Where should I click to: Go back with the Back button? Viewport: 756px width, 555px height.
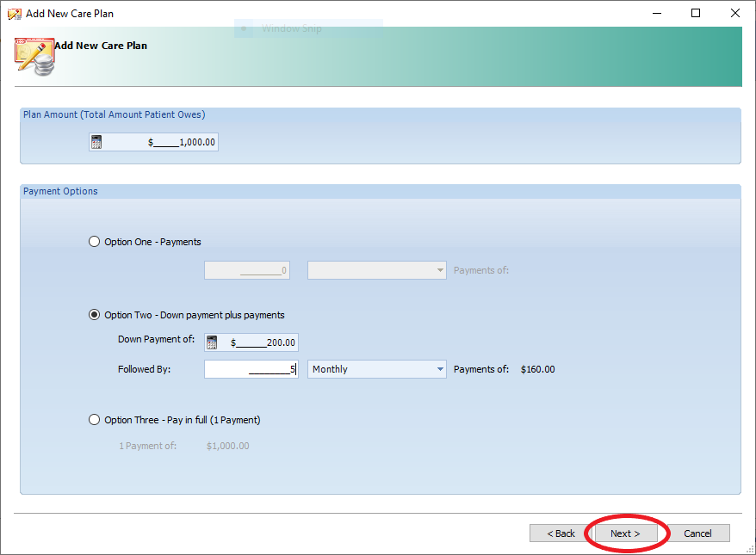tap(561, 533)
